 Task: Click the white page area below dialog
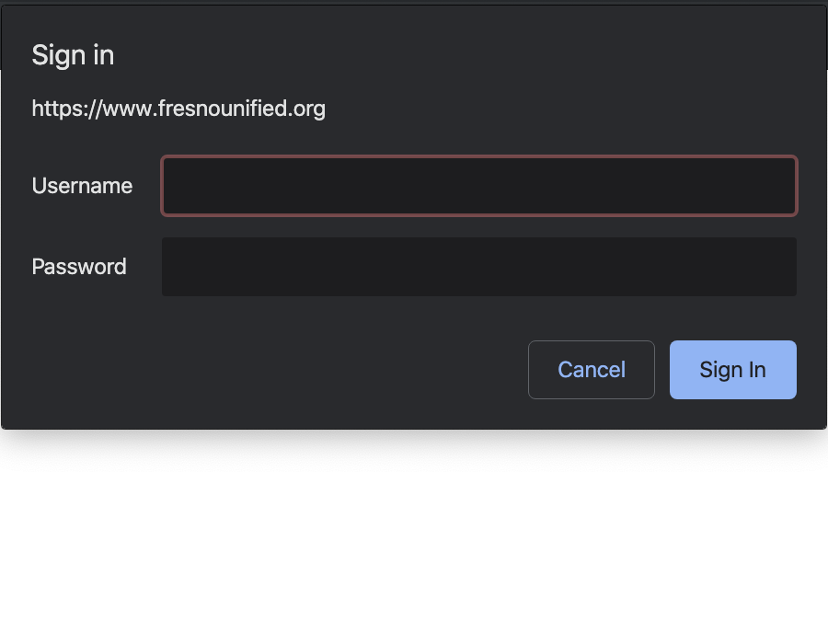(x=414, y=534)
